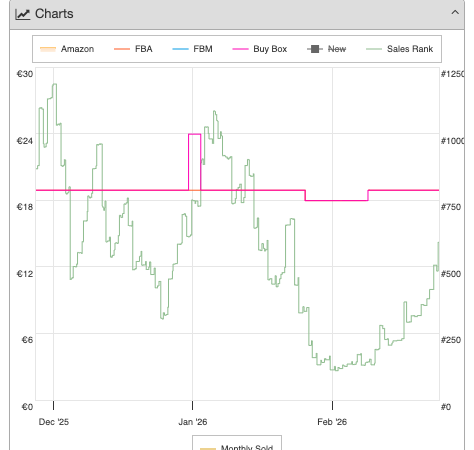
Task: Click the orange Amazon legend swatch
Action: [48, 49]
